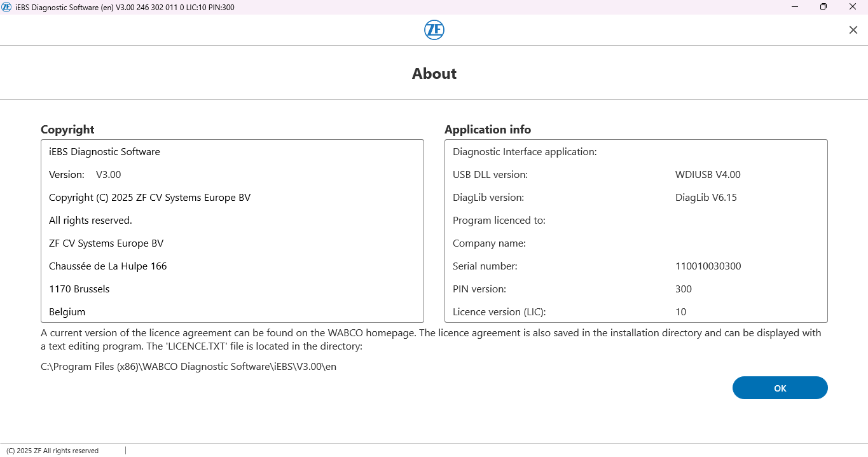Select the Licence version value 10
Viewport: 868px width, 457px height.
tap(680, 312)
